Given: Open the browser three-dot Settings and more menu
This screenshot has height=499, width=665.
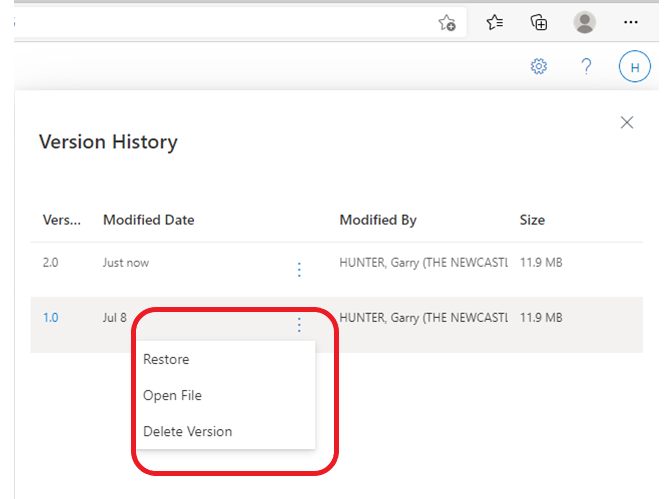Looking at the screenshot, I should [630, 23].
